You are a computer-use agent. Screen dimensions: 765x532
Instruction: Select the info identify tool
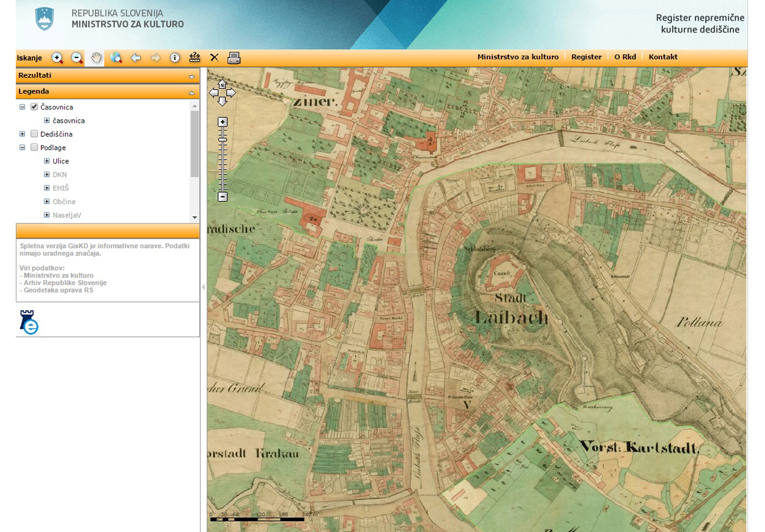[175, 58]
